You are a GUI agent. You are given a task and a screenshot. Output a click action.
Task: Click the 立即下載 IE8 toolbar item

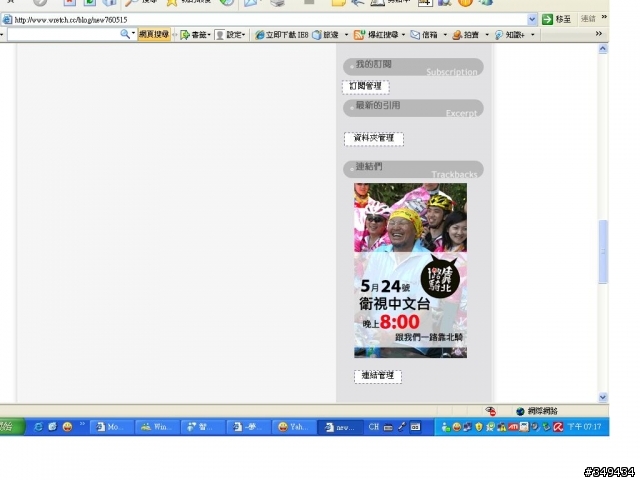click(x=282, y=35)
